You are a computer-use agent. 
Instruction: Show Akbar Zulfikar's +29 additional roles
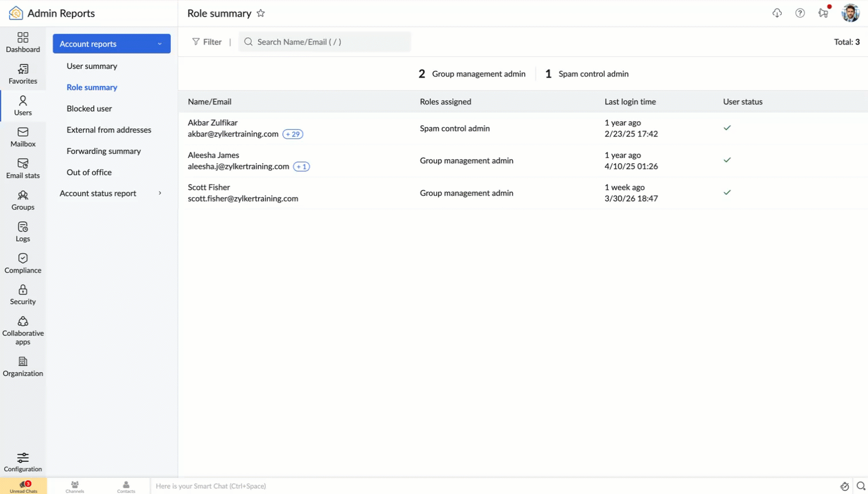pos(292,134)
